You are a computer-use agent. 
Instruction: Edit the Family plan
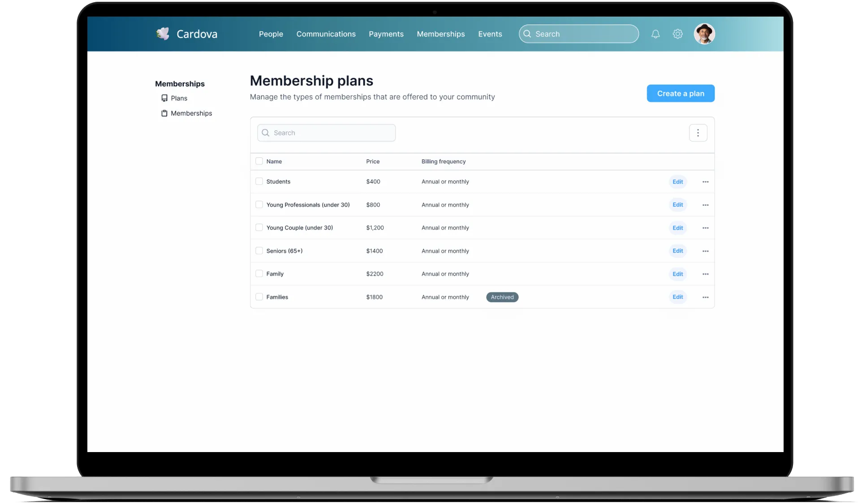(678, 274)
